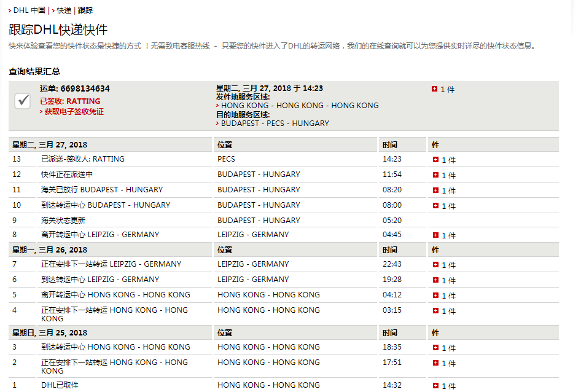The width and height of the screenshot is (581, 392).
Task: Open the DHL 中国 breadcrumb link
Action: (x=29, y=10)
